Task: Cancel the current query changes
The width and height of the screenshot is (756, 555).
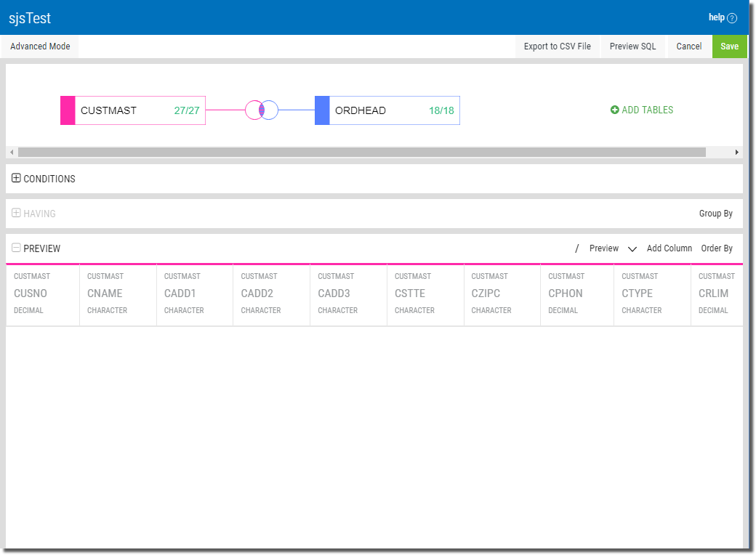Action: pos(688,46)
